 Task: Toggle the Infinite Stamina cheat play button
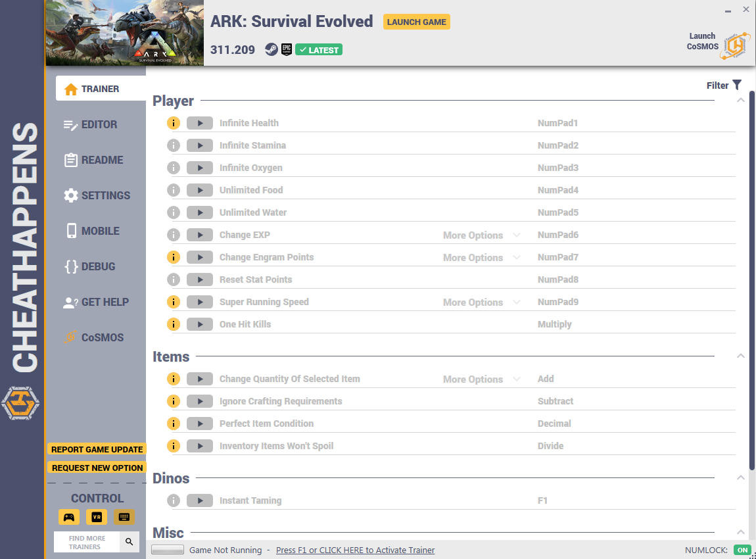(200, 145)
